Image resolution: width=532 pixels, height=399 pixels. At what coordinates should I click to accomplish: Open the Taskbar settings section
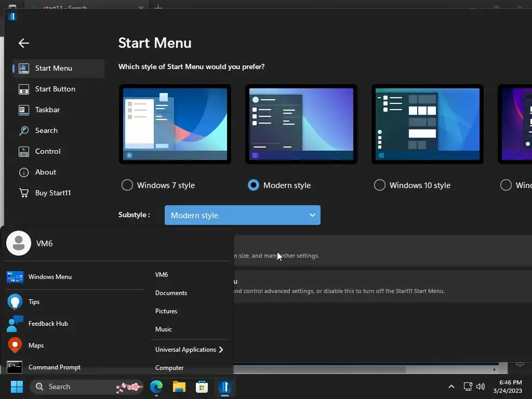(58, 110)
